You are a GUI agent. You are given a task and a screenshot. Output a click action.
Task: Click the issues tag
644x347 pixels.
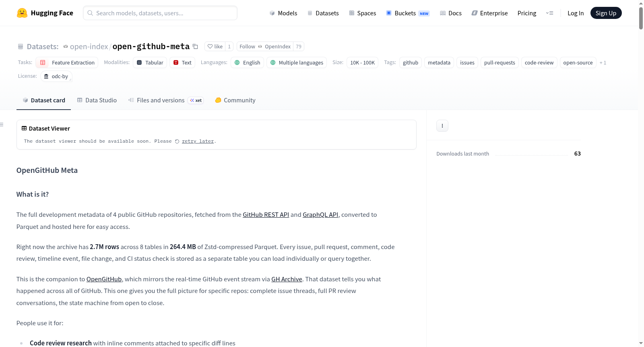pos(467,62)
